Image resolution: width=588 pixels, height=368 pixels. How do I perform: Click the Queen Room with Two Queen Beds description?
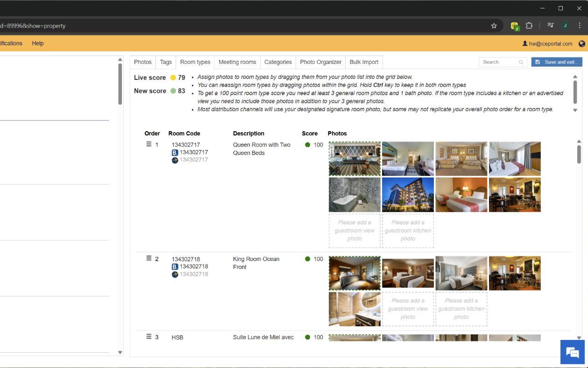tap(262, 149)
